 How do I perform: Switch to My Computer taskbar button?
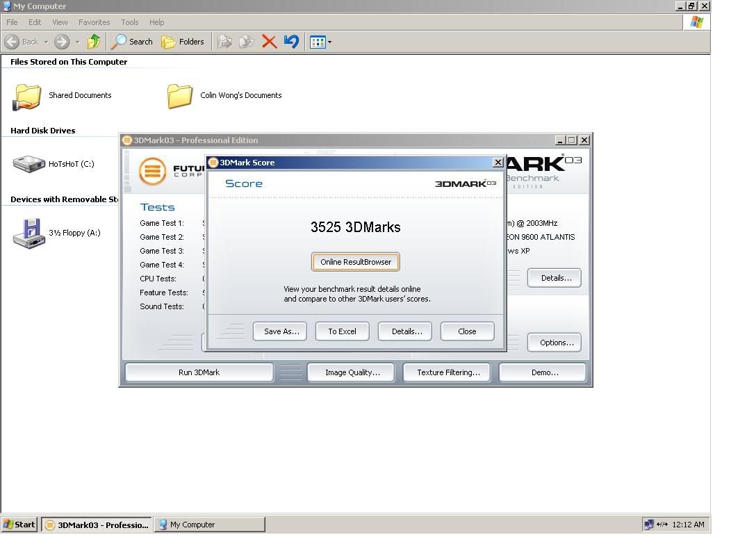210,525
